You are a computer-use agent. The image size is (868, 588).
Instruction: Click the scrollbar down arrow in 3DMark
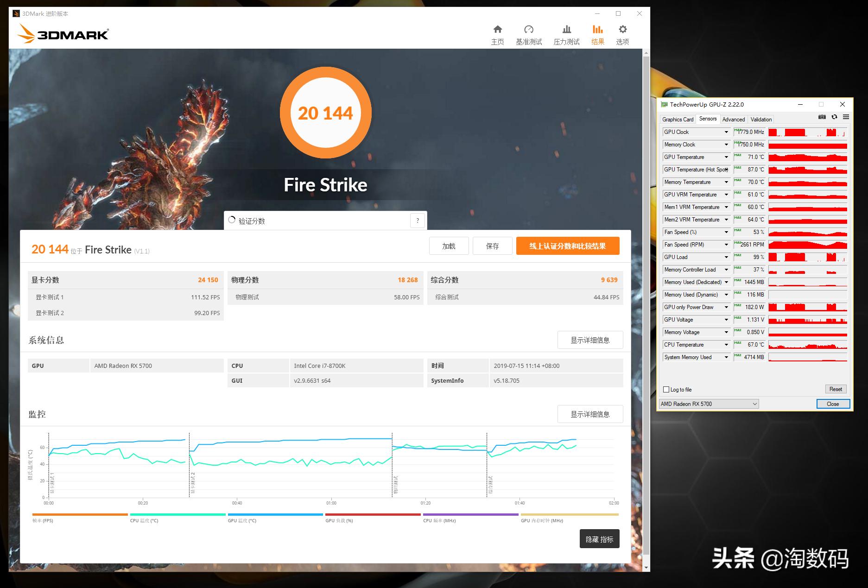[646, 567]
